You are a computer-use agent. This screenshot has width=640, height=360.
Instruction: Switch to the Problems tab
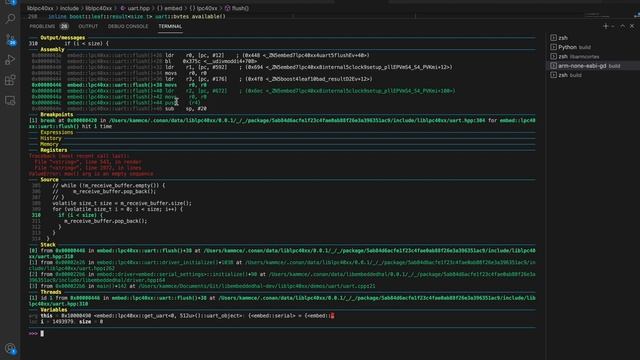tap(42, 26)
